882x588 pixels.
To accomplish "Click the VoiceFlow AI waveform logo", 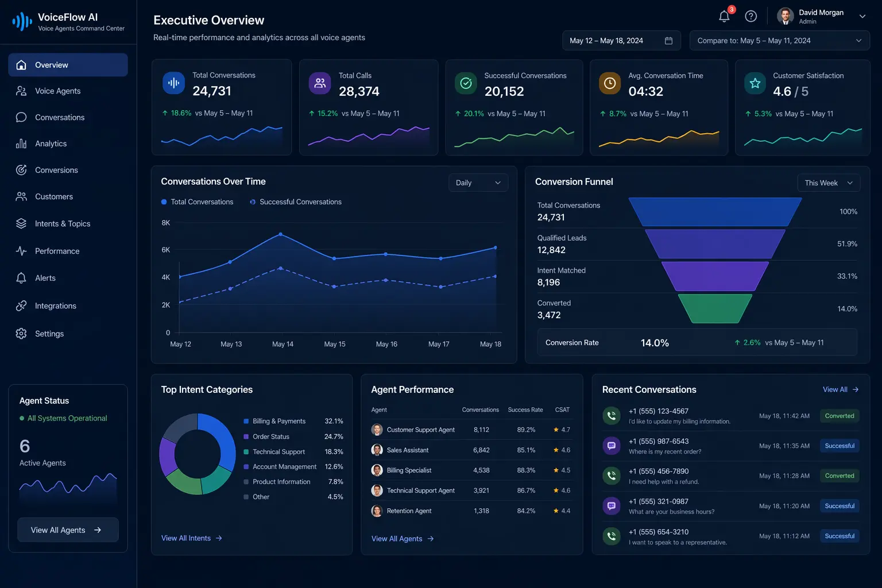I will [22, 22].
